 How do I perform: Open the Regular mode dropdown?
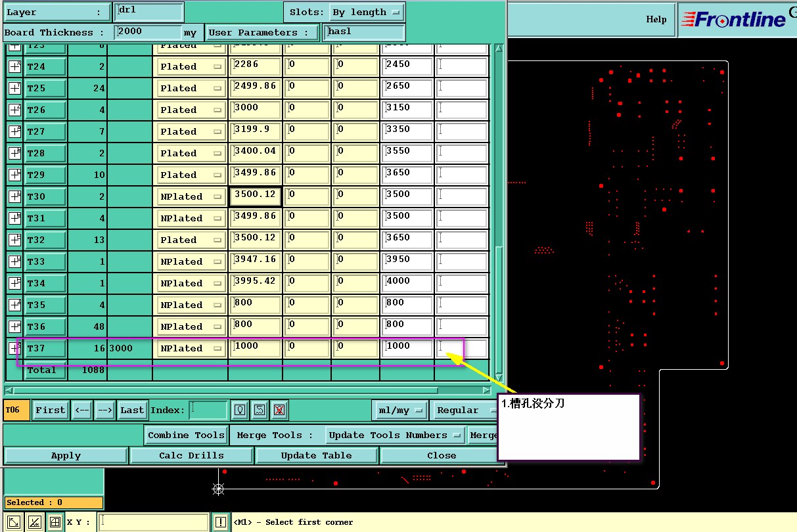(x=465, y=410)
